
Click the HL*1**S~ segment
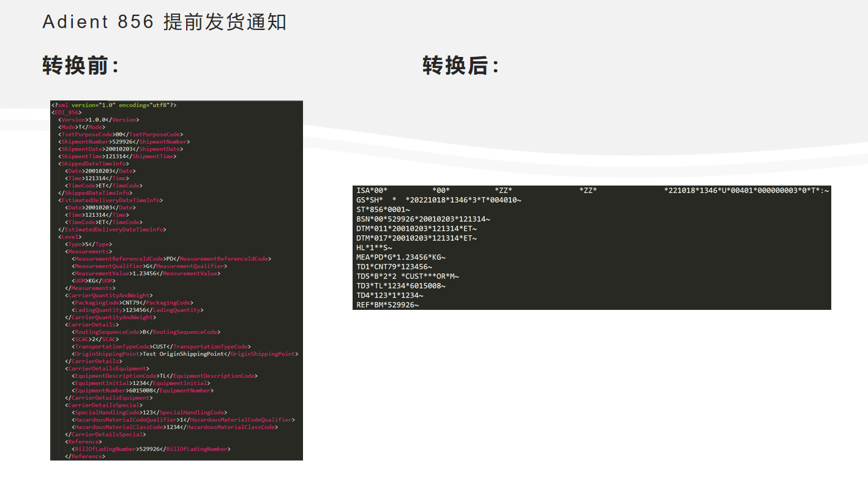click(x=375, y=247)
